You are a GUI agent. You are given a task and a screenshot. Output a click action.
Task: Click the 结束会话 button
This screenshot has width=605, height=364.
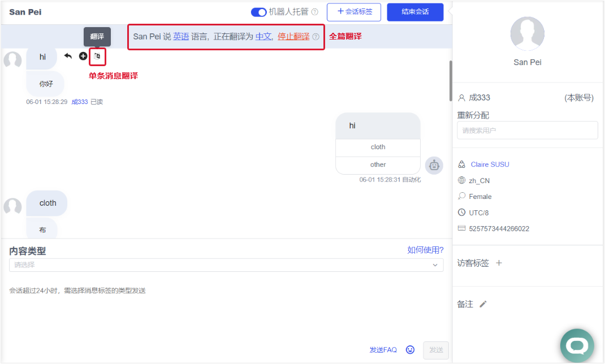tap(415, 12)
